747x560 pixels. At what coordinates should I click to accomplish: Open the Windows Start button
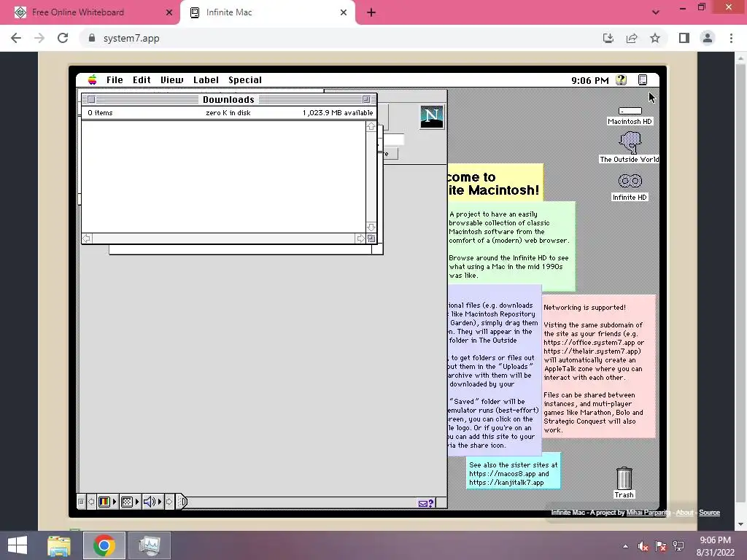18,545
